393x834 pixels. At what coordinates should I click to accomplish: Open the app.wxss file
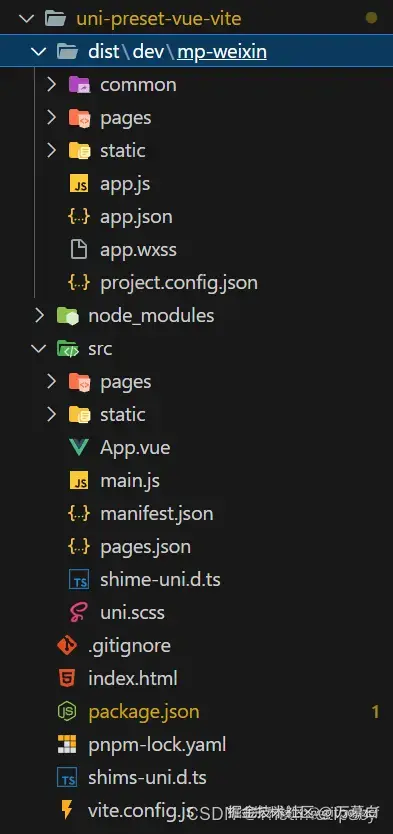tap(138, 249)
